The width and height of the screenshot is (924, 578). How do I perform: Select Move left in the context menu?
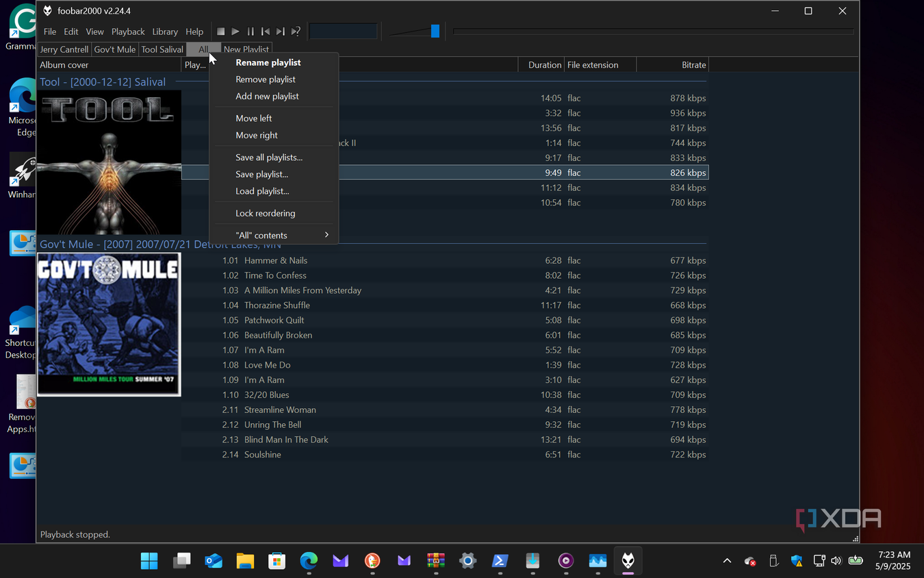pyautogui.click(x=274, y=118)
